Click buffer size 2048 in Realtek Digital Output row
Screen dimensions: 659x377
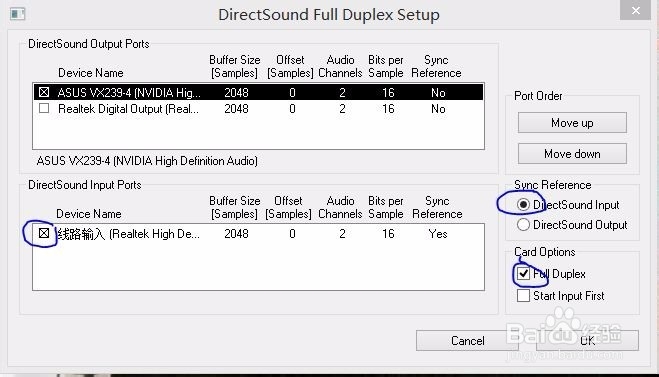click(x=236, y=109)
